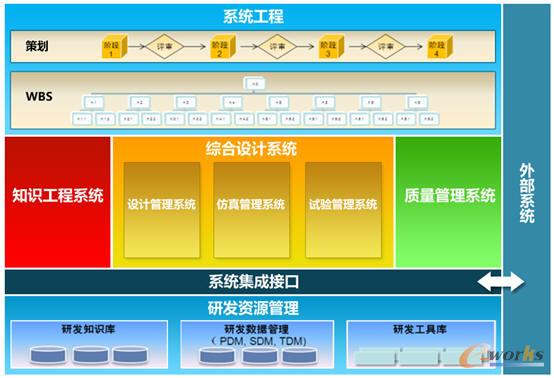Click the white double-headed arrow icon
Viewport: 554px width, 378px height.
point(501,282)
